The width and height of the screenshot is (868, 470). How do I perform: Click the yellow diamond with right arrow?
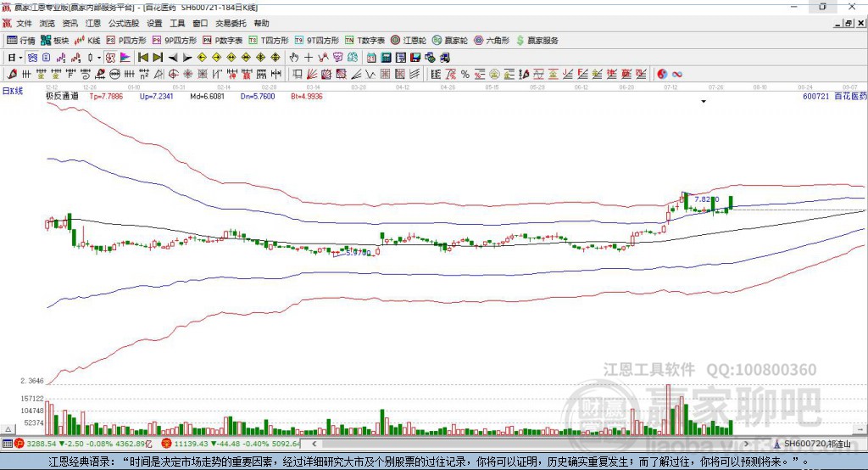pos(216,58)
